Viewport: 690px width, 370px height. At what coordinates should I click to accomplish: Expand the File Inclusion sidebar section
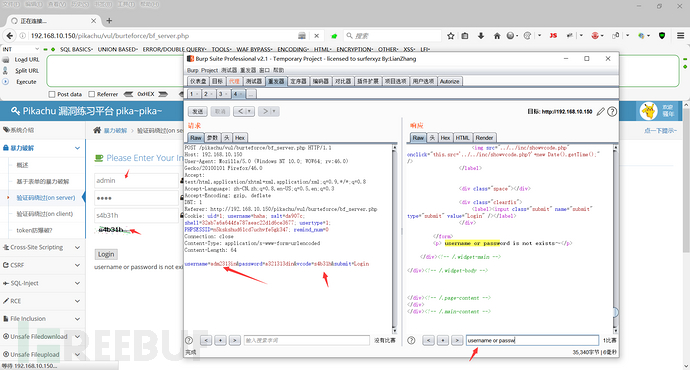point(42,319)
